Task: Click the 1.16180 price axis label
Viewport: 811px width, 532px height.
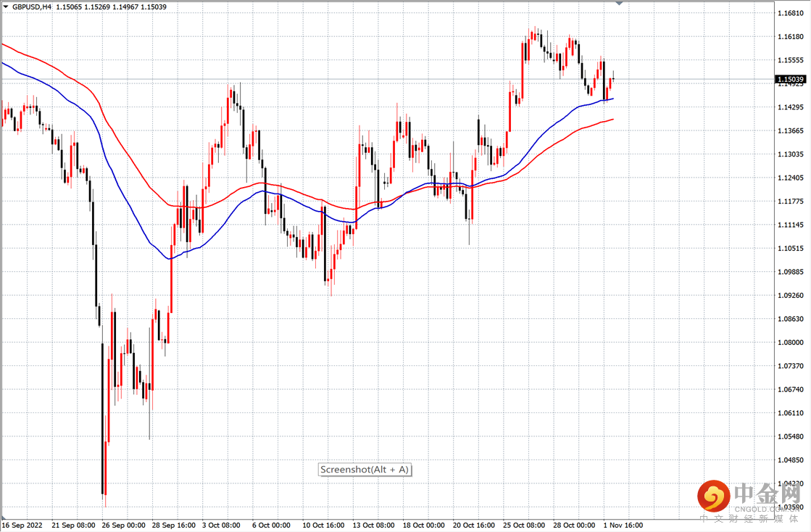Action: point(790,37)
